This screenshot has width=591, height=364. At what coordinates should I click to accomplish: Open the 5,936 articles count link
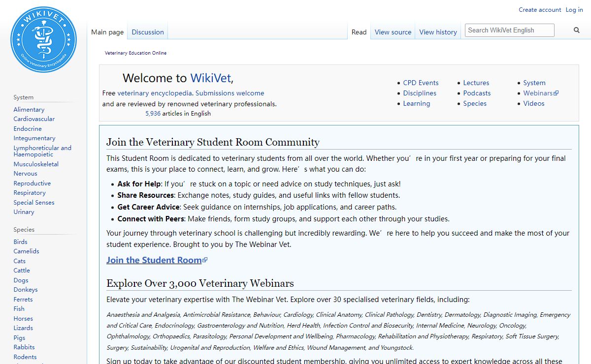point(153,114)
